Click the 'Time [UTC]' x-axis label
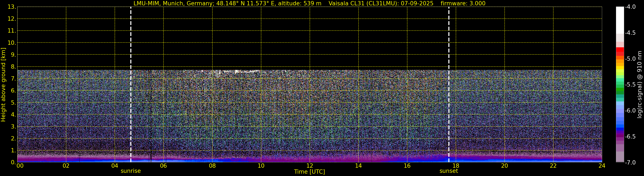Screen dimensions: 644x176 (x=309, y=172)
